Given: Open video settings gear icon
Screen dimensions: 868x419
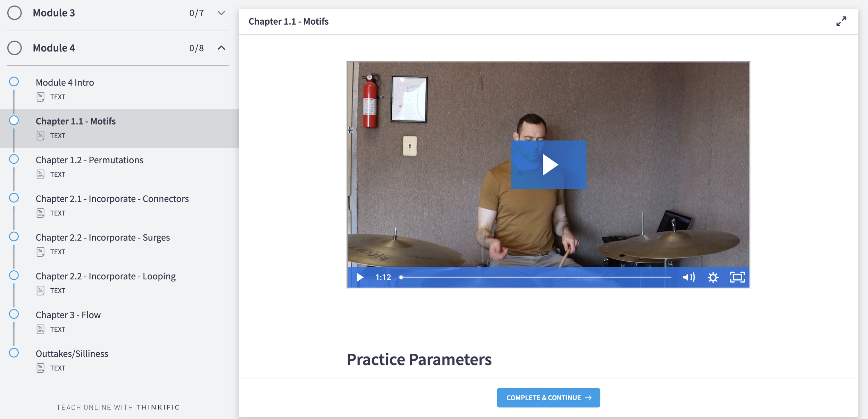Looking at the screenshot, I should (x=713, y=277).
